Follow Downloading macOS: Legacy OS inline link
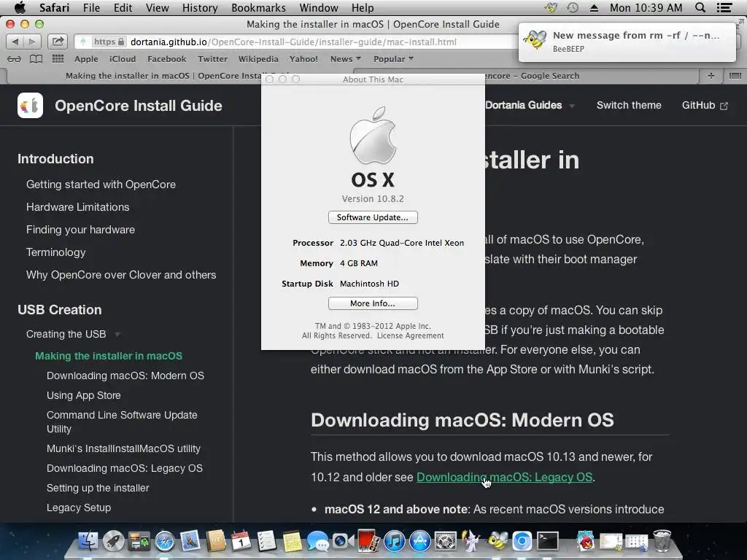 pyautogui.click(x=505, y=477)
